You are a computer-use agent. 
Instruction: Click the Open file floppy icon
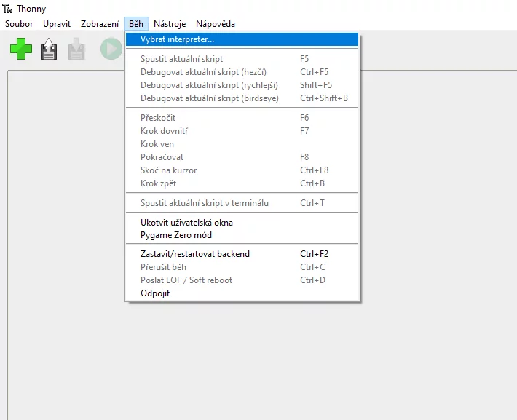(x=49, y=49)
